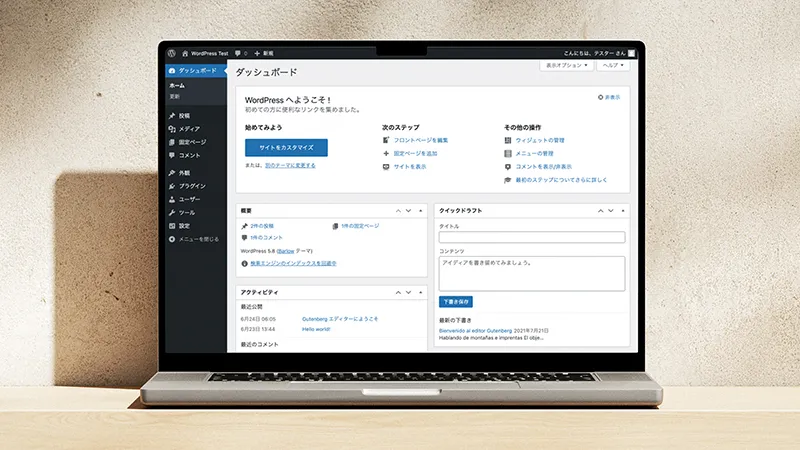Click the plus icon beside 固定ページを追加

tap(386, 154)
